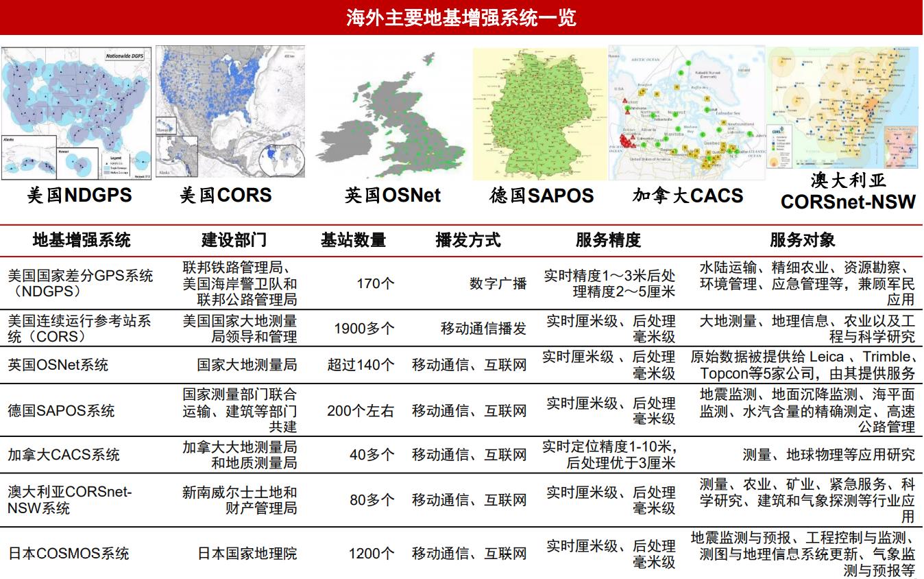The width and height of the screenshot is (924, 579).
Task: Select the 日本COSMOS系统 table row
Action: coord(462,552)
